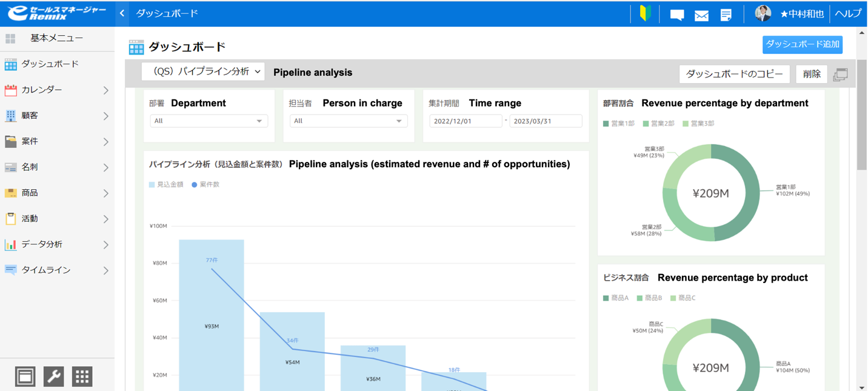
Task: Click the grid app-launcher icon at bottom left
Action: (x=82, y=376)
